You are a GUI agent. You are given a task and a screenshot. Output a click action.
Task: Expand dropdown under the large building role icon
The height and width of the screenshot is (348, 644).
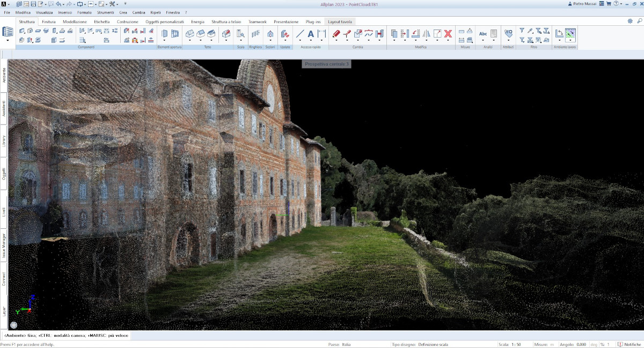[x=8, y=41]
